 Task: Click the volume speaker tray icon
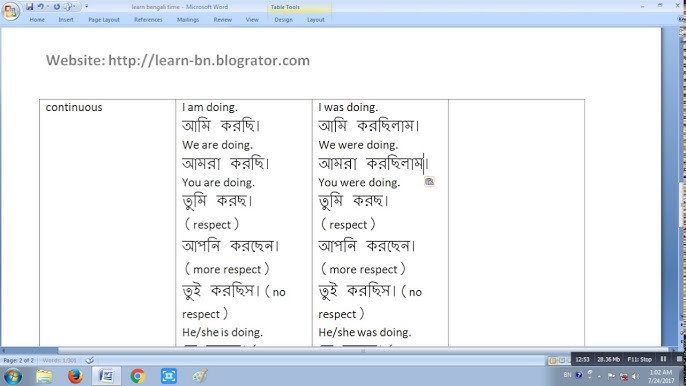(635, 376)
